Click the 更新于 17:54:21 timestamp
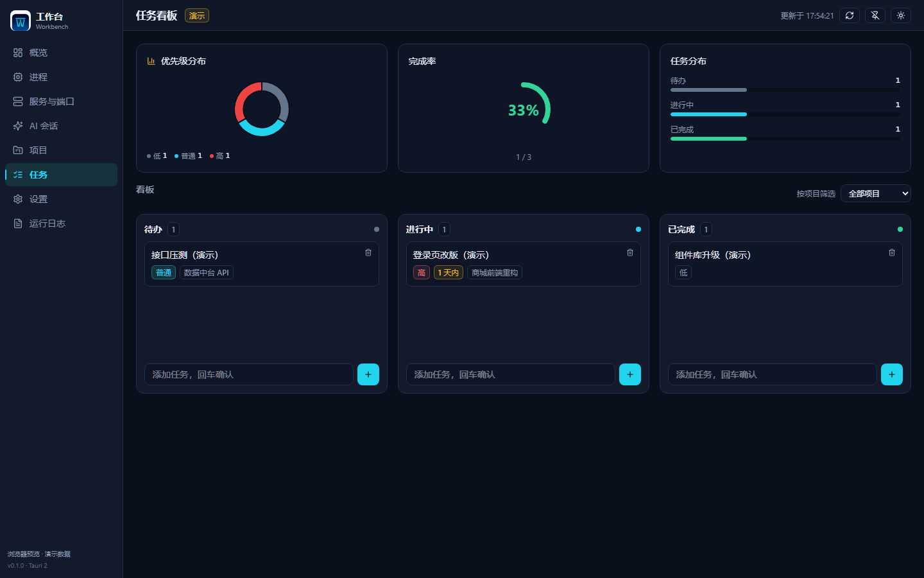The width and height of the screenshot is (924, 578). pos(807,16)
